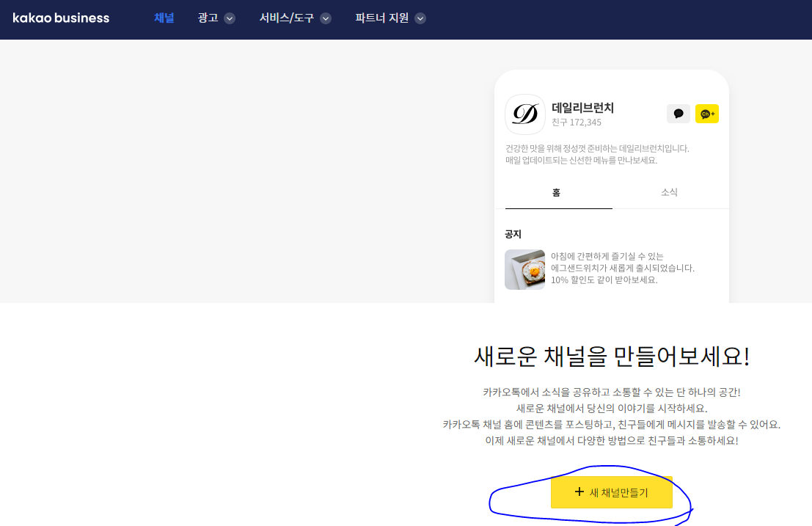812x526 pixels.
Task: Click the 데일리브런치 profile logo
Action: [525, 114]
